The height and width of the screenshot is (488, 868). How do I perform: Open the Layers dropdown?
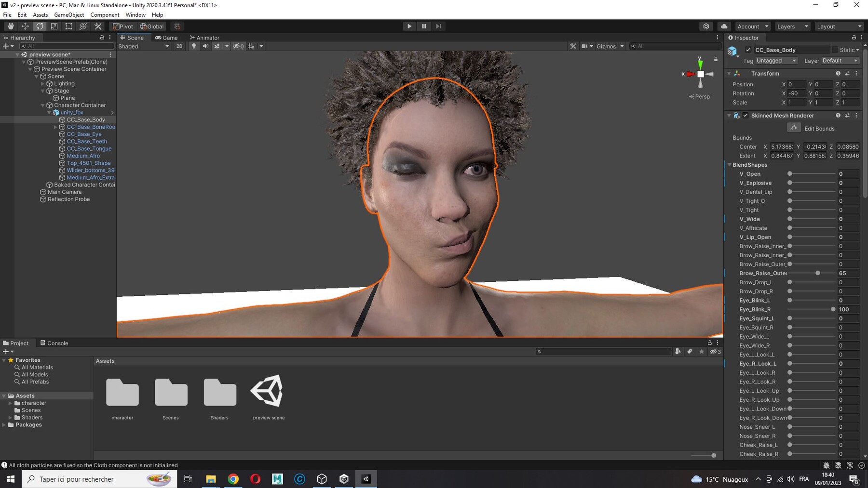[x=792, y=26]
